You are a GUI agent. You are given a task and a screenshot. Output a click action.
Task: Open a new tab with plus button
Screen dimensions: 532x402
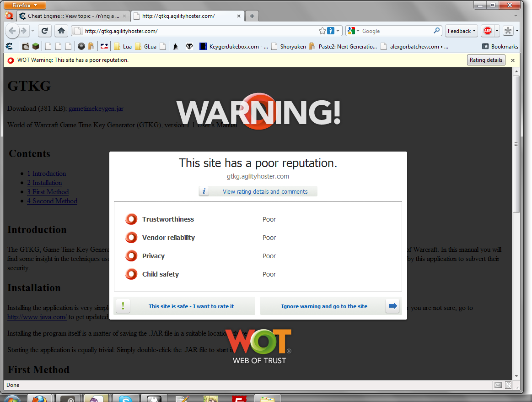click(x=252, y=16)
